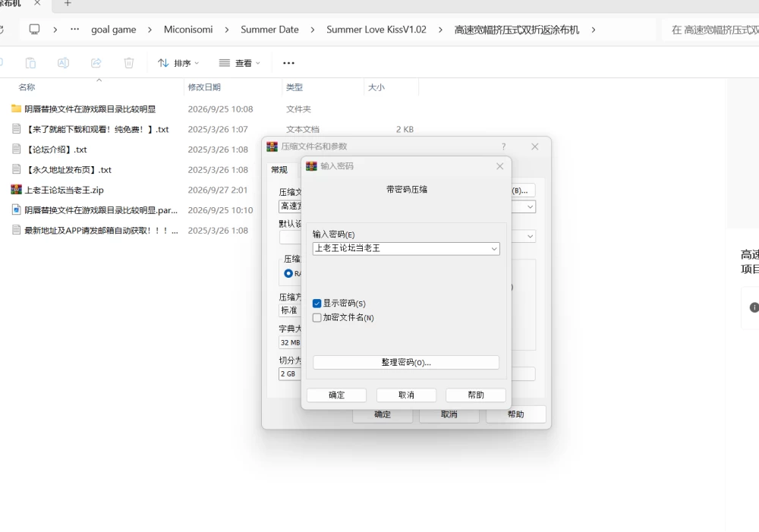Click the WinRAR icon in archive dialog title

tap(272, 146)
